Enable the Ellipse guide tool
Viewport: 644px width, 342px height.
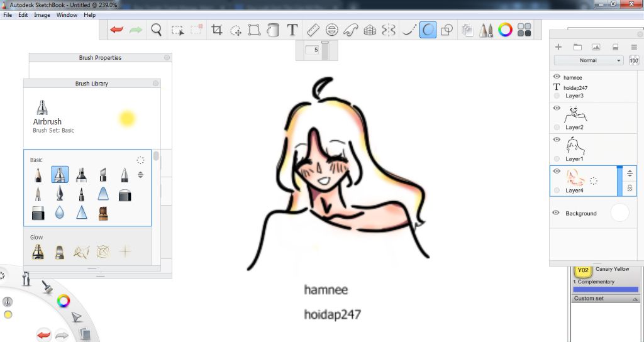(x=331, y=30)
